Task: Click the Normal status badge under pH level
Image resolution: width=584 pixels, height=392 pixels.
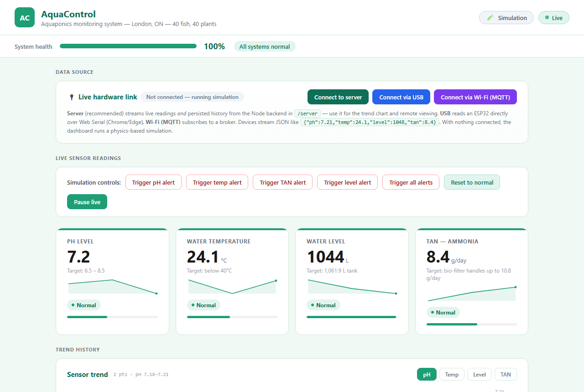Action: [x=84, y=305]
